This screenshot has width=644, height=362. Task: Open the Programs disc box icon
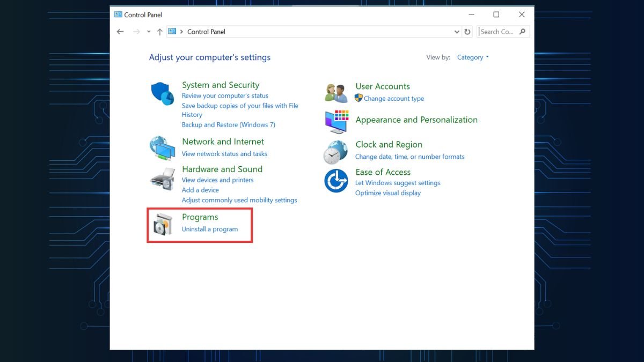point(162,224)
